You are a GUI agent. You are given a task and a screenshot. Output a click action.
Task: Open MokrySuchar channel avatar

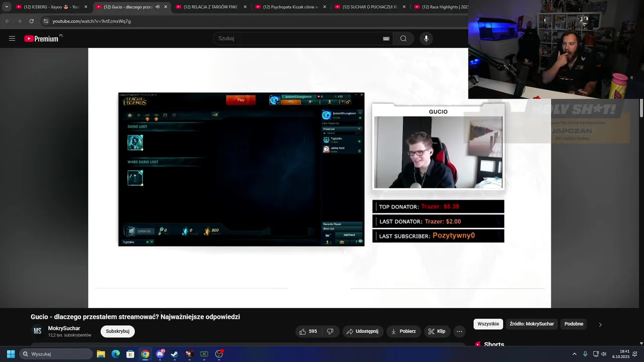pos(37,331)
